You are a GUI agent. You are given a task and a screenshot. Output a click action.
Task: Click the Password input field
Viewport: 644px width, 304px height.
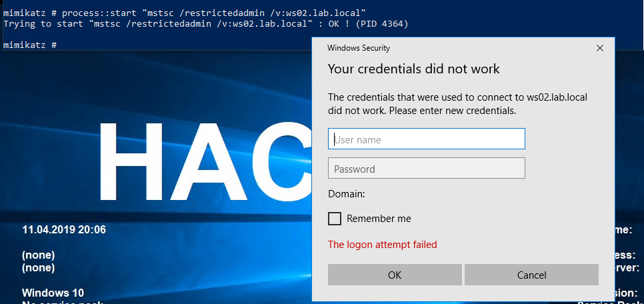pyautogui.click(x=426, y=168)
